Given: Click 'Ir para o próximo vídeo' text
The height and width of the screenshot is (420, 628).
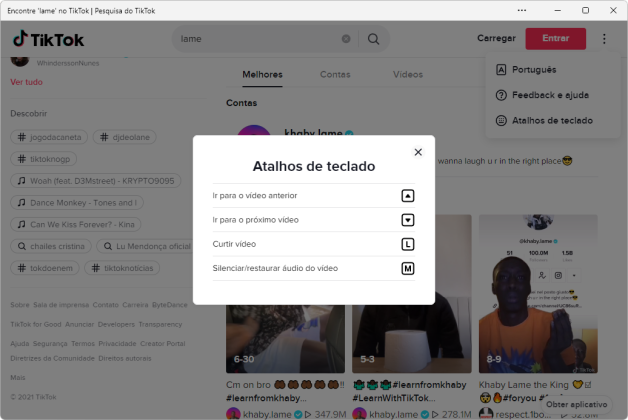Looking at the screenshot, I should (256, 220).
